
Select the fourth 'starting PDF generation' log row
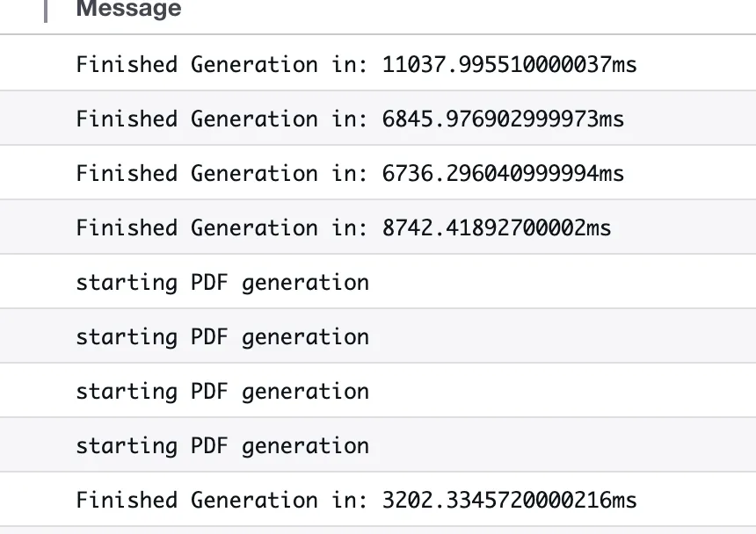[x=222, y=446]
